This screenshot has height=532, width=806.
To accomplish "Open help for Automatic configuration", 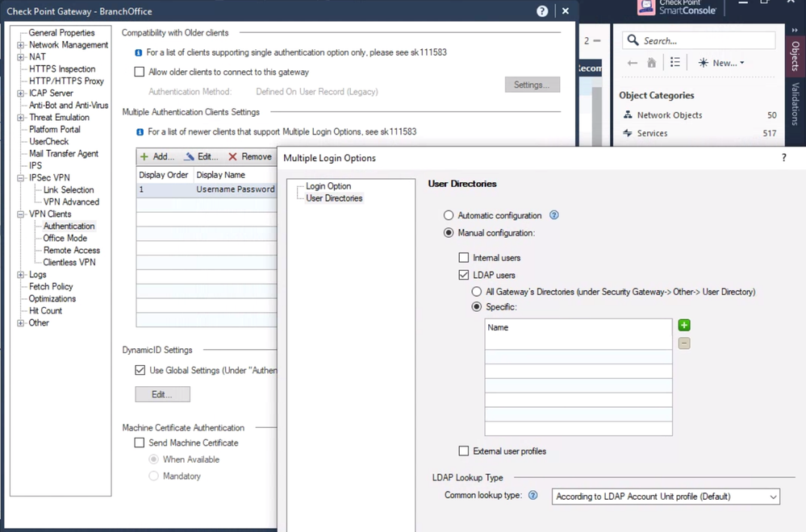I will [553, 215].
